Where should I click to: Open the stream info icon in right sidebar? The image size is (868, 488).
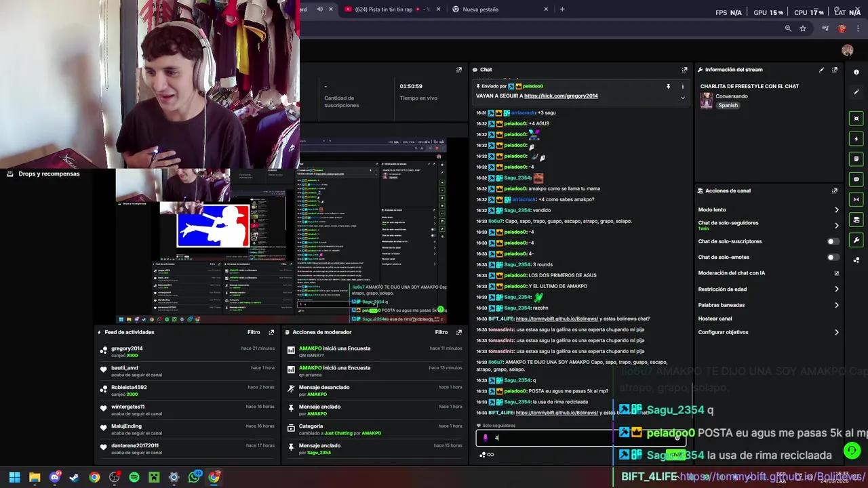tap(856, 72)
